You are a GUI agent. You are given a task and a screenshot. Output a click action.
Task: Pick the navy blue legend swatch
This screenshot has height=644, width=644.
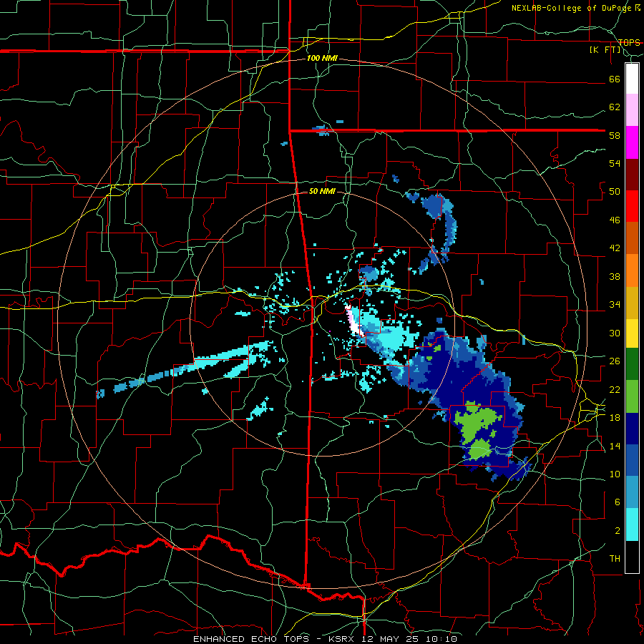pos(632,429)
